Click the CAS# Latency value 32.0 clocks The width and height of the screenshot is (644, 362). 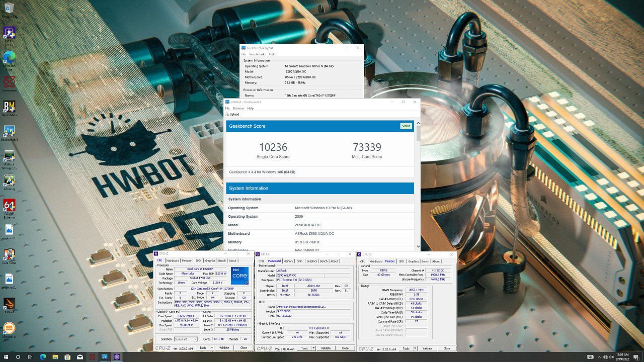coord(417,299)
